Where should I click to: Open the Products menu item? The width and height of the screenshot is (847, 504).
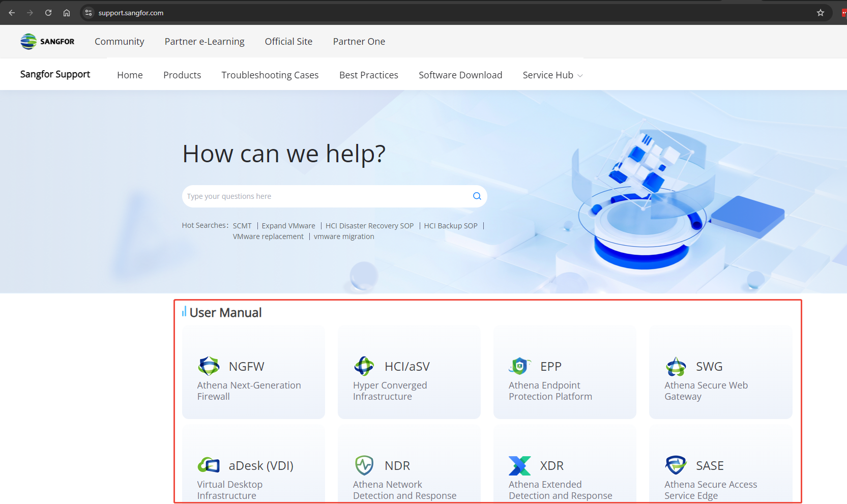pos(182,75)
